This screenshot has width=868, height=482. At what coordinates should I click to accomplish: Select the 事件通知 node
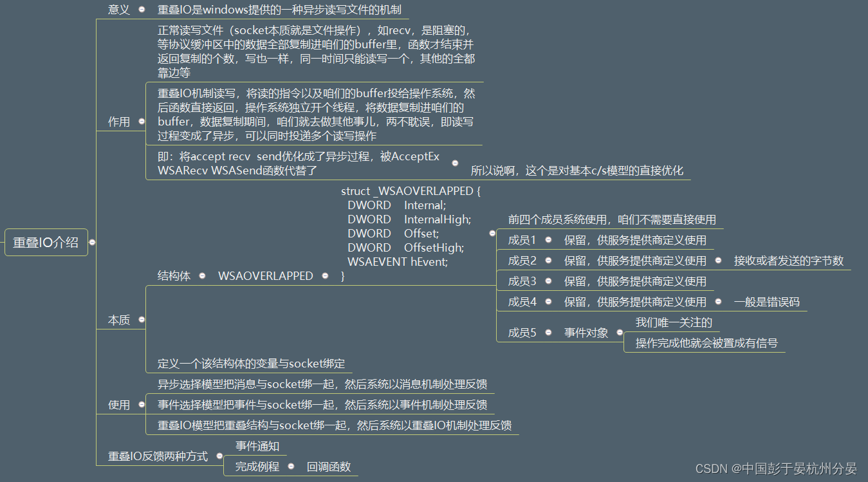[257, 446]
